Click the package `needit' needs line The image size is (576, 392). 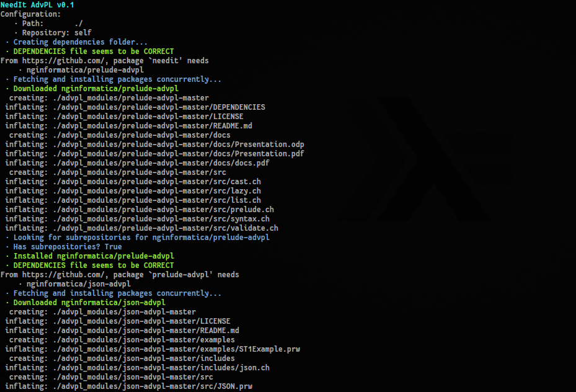[x=104, y=61]
